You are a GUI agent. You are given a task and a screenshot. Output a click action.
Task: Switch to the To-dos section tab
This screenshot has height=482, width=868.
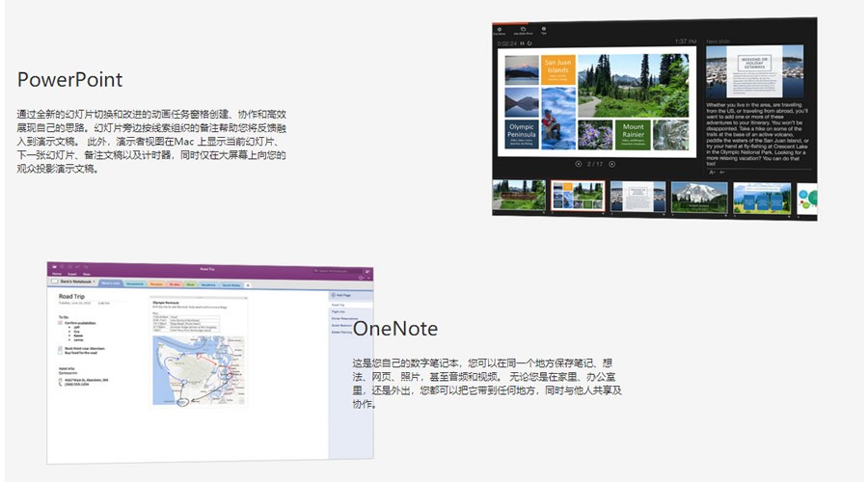(175, 284)
